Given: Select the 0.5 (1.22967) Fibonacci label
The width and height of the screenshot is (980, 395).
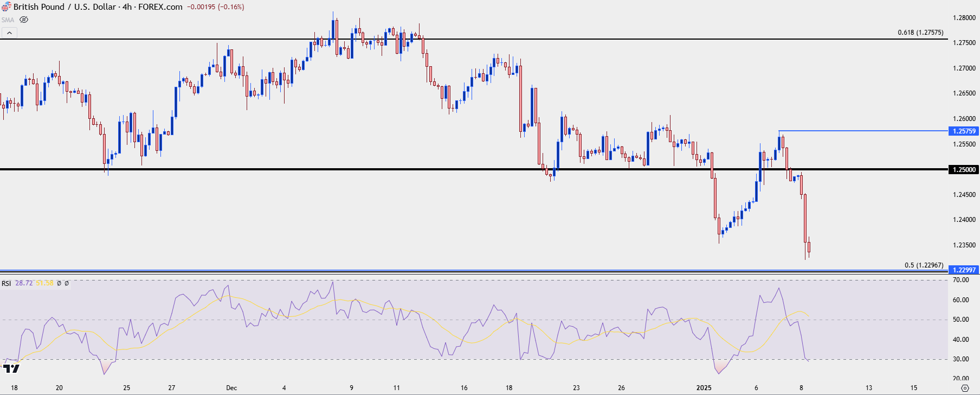Looking at the screenshot, I should coord(924,265).
